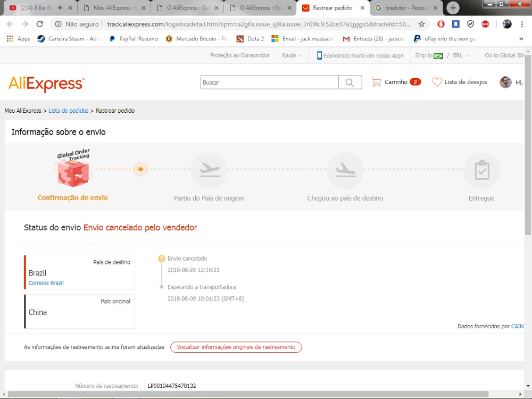
Task: Click the mobile phone app icon
Action: (319, 55)
